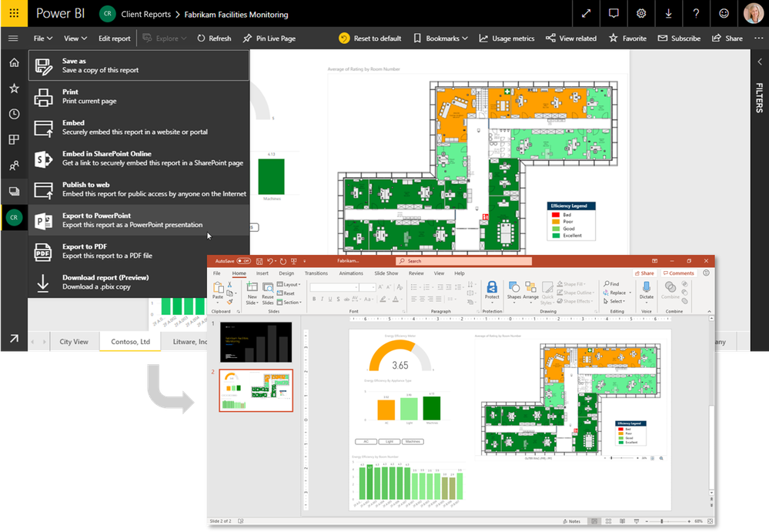769x532 pixels.
Task: Open the Help question mark menu
Action: (x=696, y=13)
